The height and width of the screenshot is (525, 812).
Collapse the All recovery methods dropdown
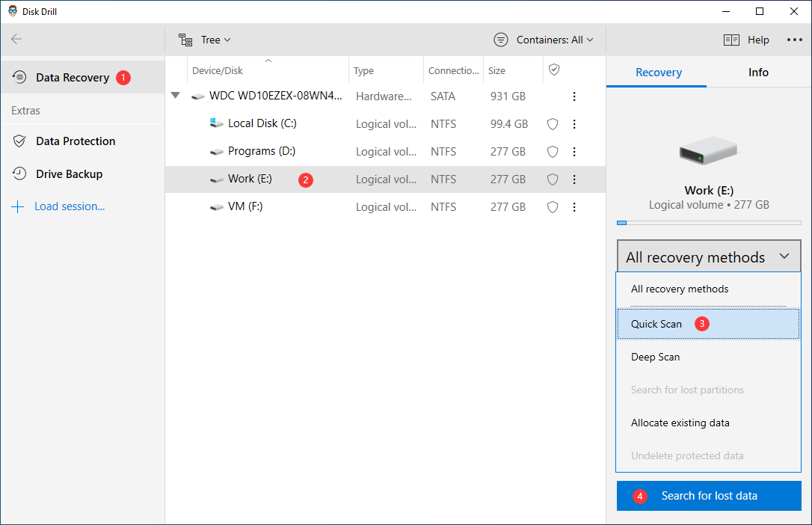coord(708,257)
